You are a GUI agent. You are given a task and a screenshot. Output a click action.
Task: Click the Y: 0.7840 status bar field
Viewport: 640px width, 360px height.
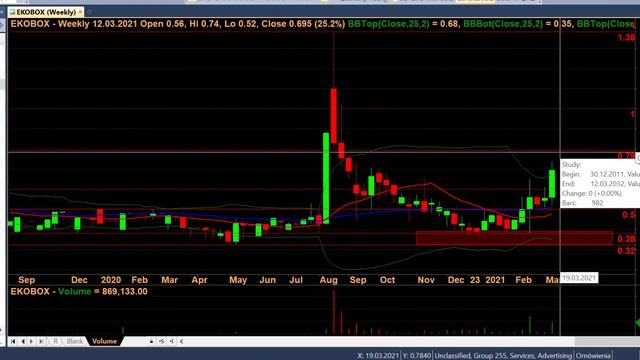[x=416, y=356]
